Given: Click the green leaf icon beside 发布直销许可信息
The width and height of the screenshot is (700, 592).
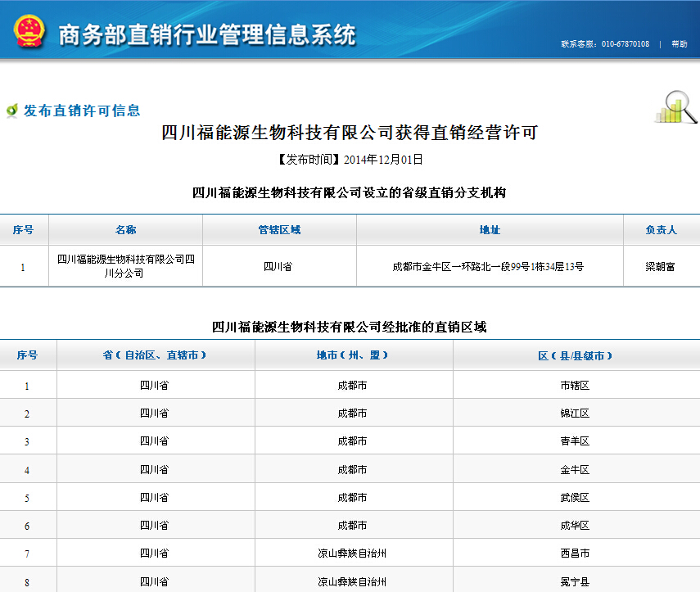Looking at the screenshot, I should pos(12,111).
